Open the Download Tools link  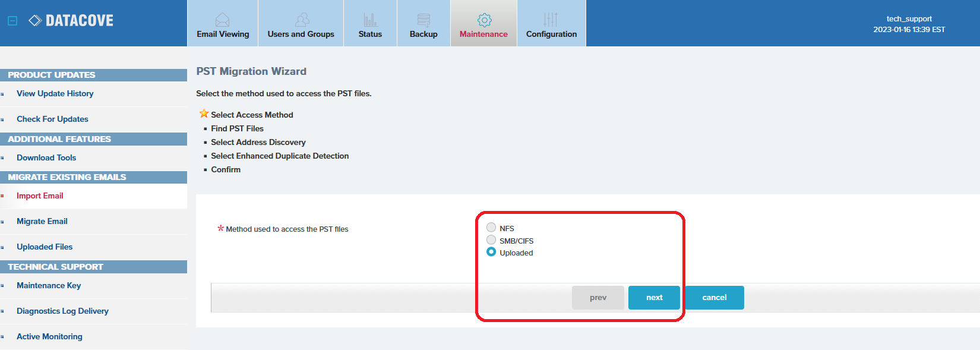46,157
